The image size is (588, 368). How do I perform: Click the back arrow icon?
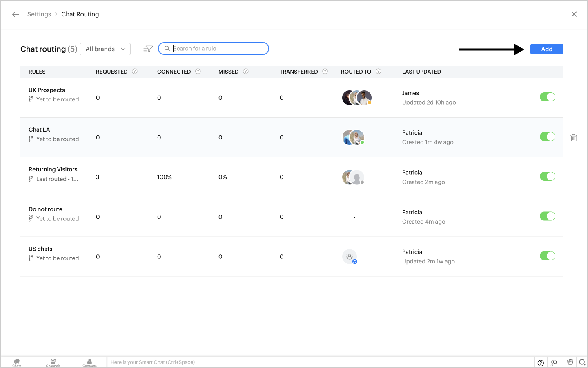(x=16, y=14)
